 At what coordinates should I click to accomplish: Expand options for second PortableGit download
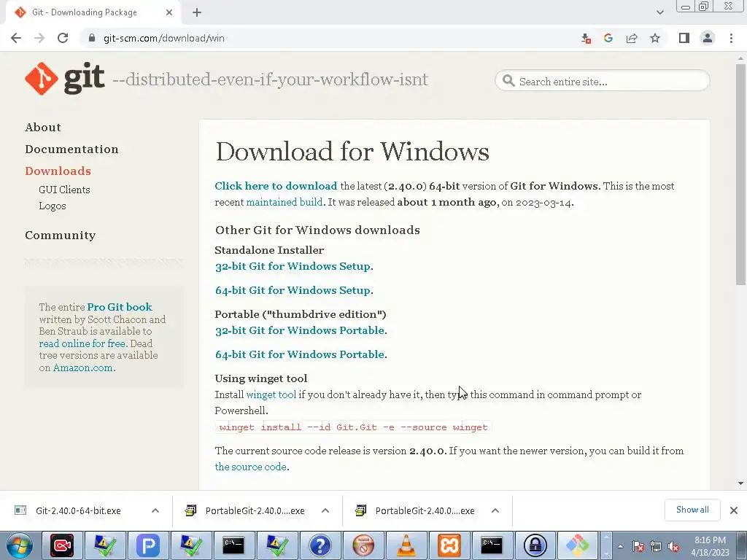point(495,510)
